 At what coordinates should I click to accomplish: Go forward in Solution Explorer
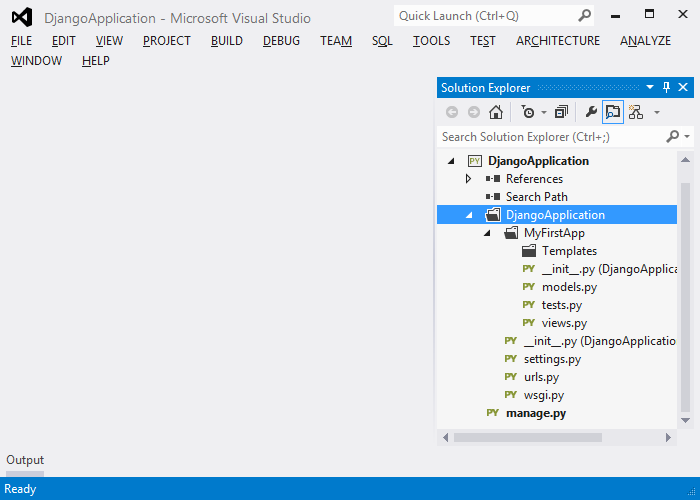(474, 112)
